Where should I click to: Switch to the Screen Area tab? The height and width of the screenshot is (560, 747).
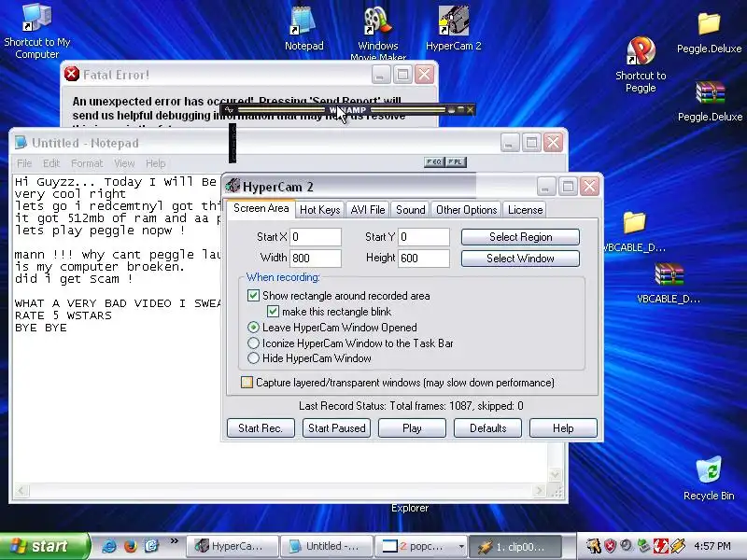pyautogui.click(x=261, y=208)
